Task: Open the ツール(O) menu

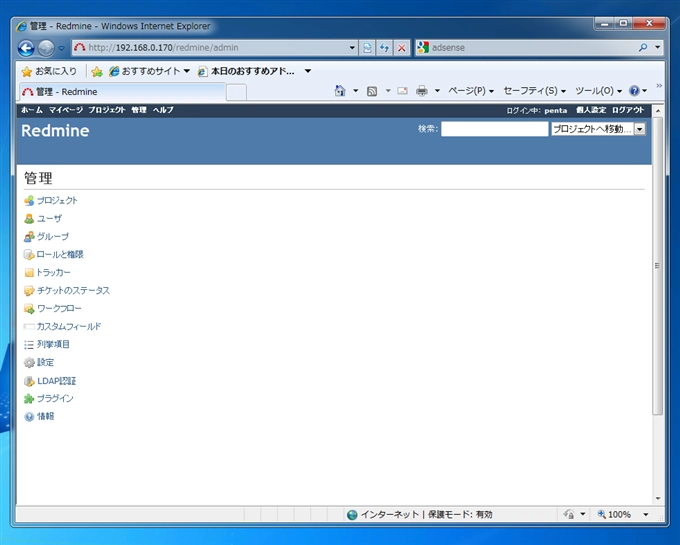Action: click(598, 91)
